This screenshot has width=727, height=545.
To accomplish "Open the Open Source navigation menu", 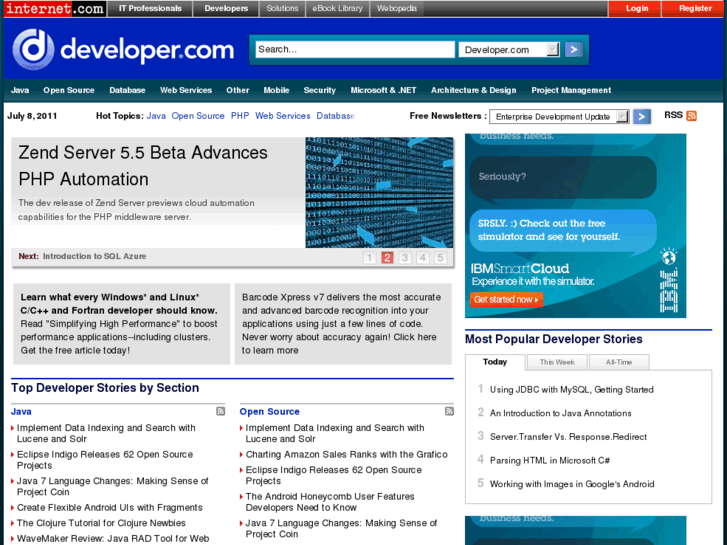I will tap(69, 90).
